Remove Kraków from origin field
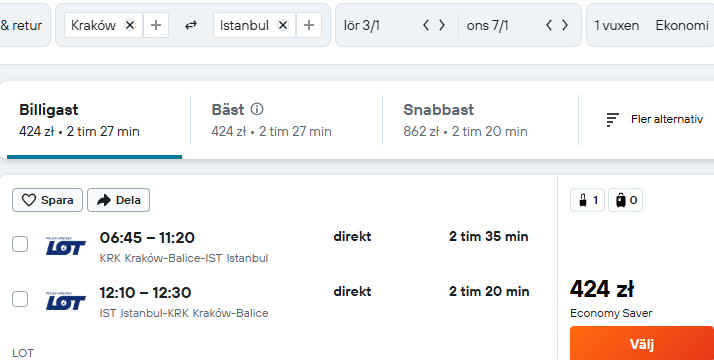 coord(130,25)
